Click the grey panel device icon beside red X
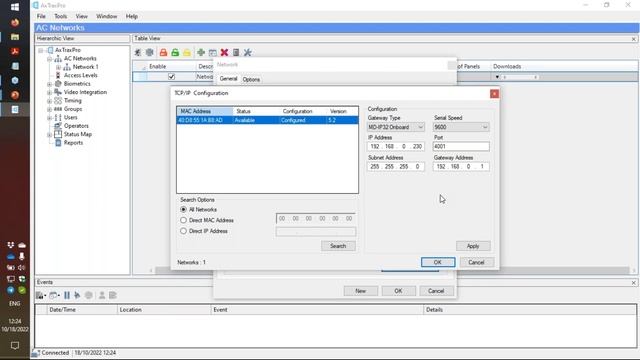 point(236,53)
